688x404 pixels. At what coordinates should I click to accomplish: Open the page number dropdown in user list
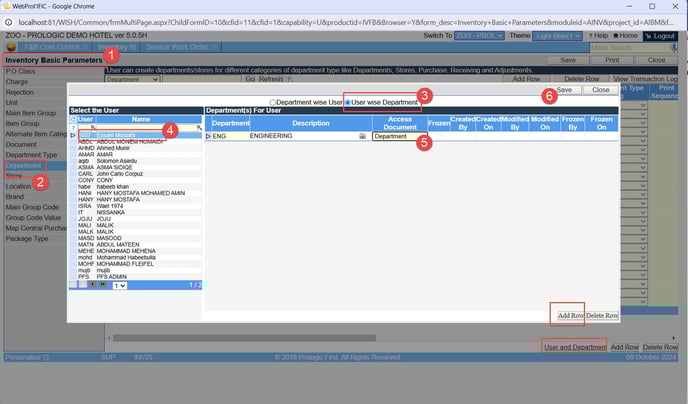pyautogui.click(x=120, y=285)
